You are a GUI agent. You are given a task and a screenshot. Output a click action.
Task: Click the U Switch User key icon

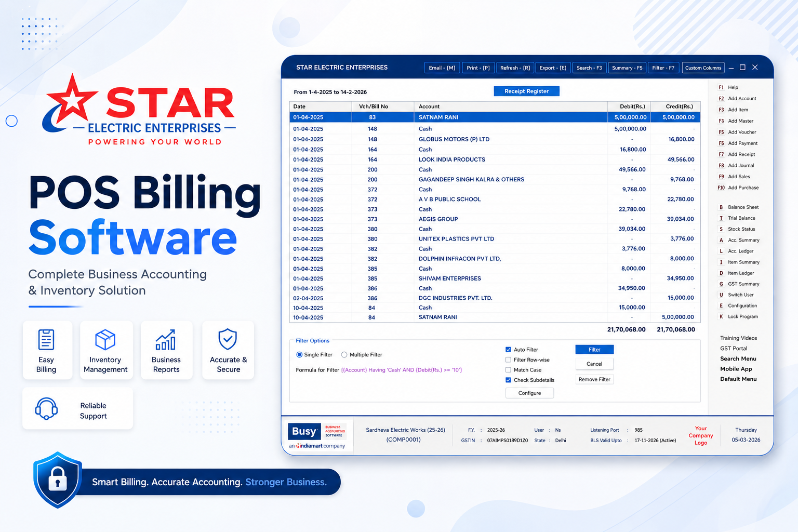click(x=721, y=295)
